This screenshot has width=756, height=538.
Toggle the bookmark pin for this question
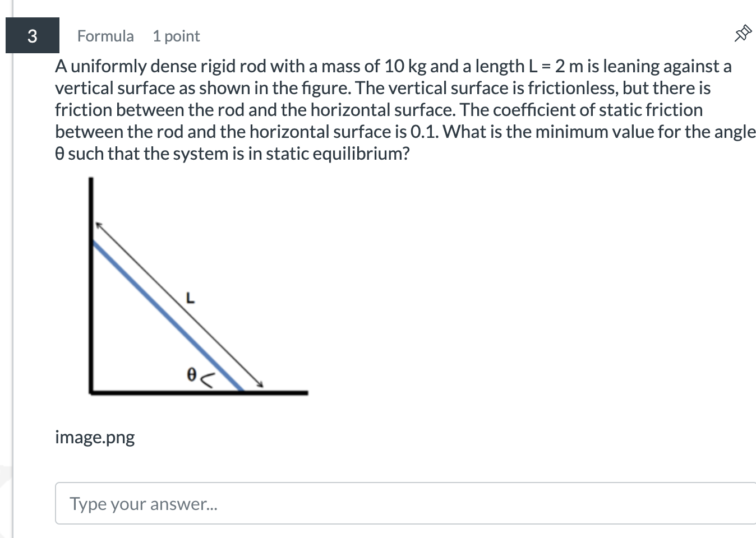(x=741, y=34)
